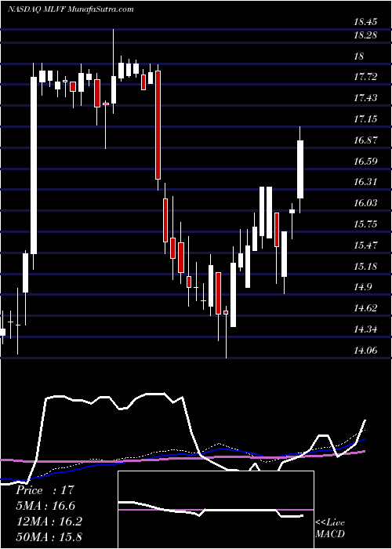Select the tall white breakout candle from 15.47
392x549 pixels.
click(34, 165)
